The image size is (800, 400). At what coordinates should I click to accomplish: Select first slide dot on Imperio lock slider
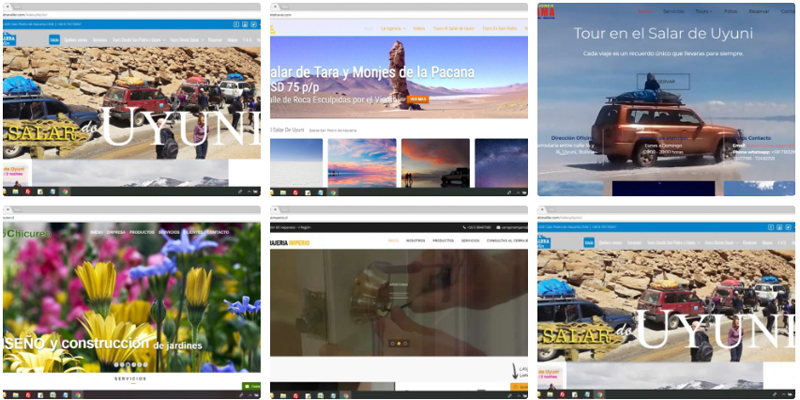pos(392,343)
